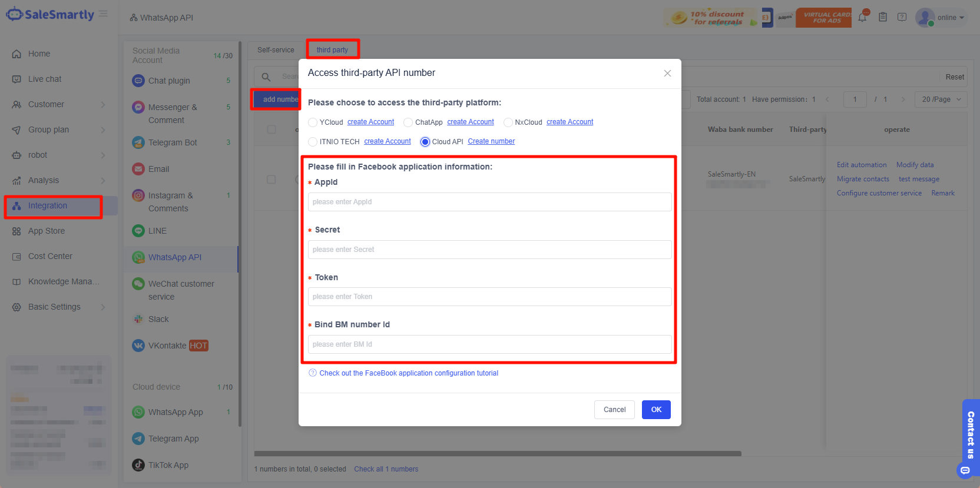Screen dimensions: 980x488
Task: Open the 20/Page pagination dropdown
Action: [941, 99]
